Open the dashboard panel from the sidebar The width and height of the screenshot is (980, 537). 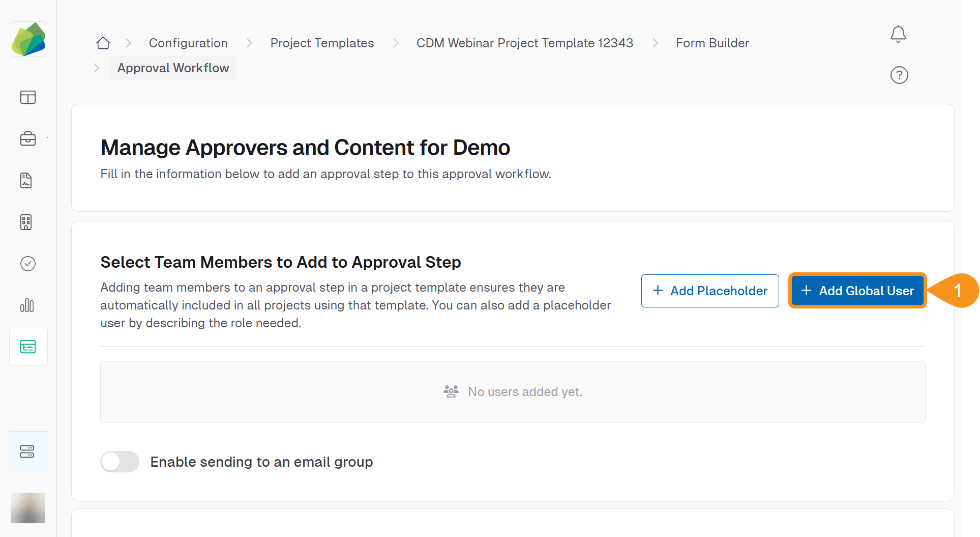pyautogui.click(x=28, y=97)
